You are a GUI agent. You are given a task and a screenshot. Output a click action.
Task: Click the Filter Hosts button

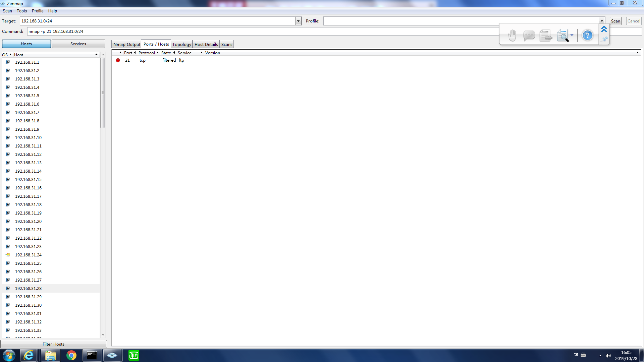click(x=54, y=344)
